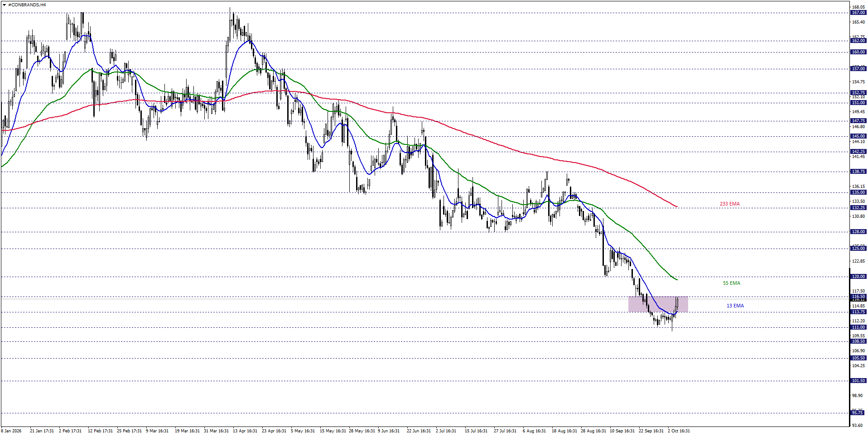The width and height of the screenshot is (868, 436).
Task: Click the 113.75 price level label
Action: 858,312
